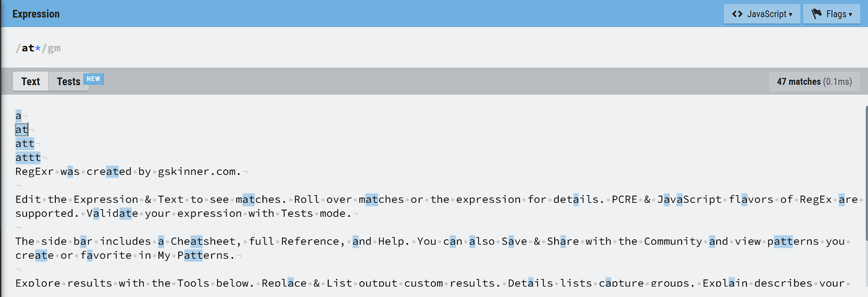Viewport: 868px width, 297px height.
Task: Click the word 'Cheatsheet' in the text
Action: [203, 242]
